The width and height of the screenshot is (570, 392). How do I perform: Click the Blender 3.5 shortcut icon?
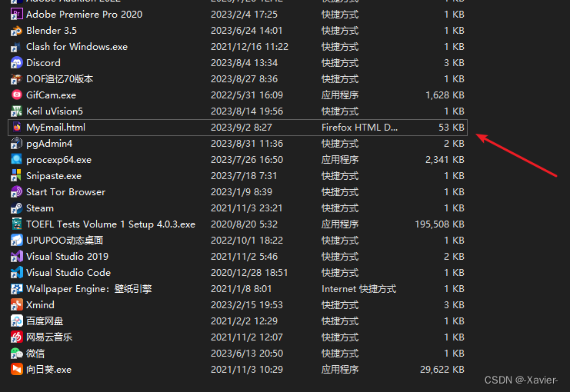coord(16,31)
